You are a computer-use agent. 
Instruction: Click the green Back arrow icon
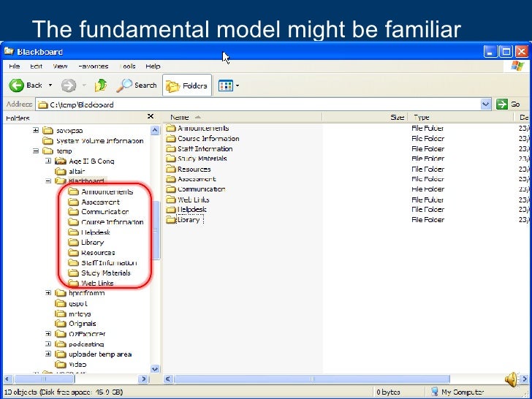[x=16, y=85]
